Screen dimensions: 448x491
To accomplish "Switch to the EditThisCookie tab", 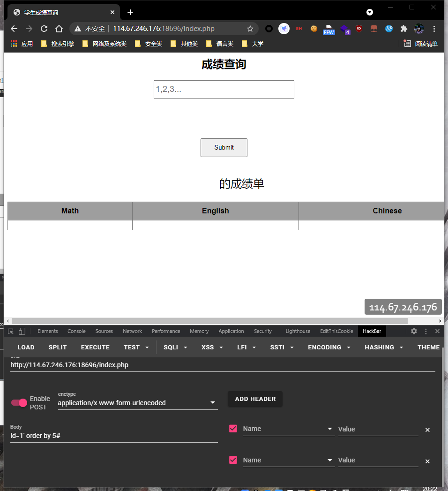I will [x=336, y=331].
